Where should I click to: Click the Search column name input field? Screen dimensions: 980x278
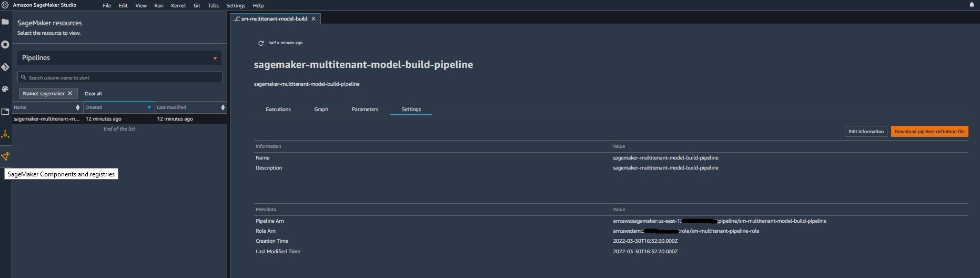pos(120,77)
